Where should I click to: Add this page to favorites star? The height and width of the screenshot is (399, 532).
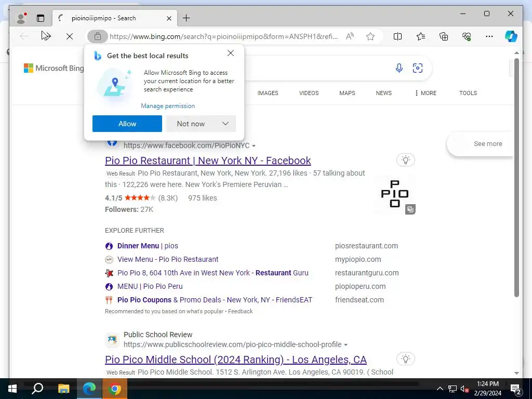click(370, 36)
